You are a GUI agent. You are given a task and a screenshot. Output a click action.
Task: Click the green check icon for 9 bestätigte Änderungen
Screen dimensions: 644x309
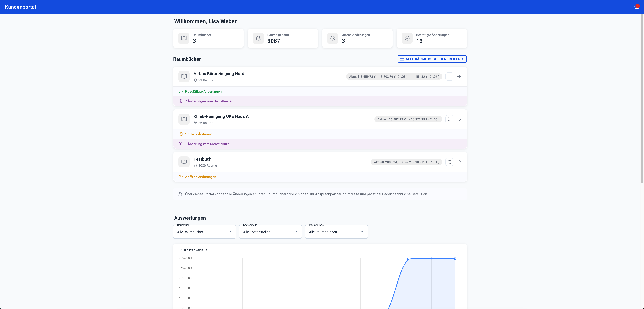coord(181,91)
